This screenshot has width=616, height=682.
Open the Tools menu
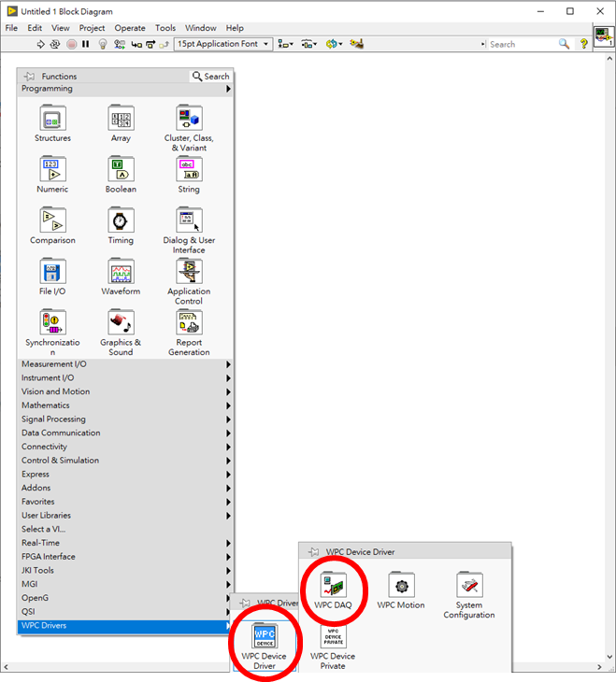[x=165, y=28]
